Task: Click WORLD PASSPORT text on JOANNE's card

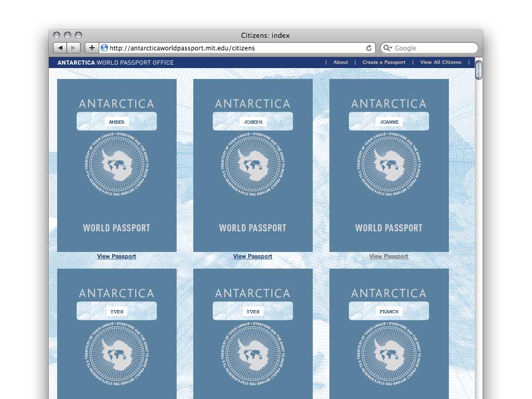Action: click(x=389, y=228)
